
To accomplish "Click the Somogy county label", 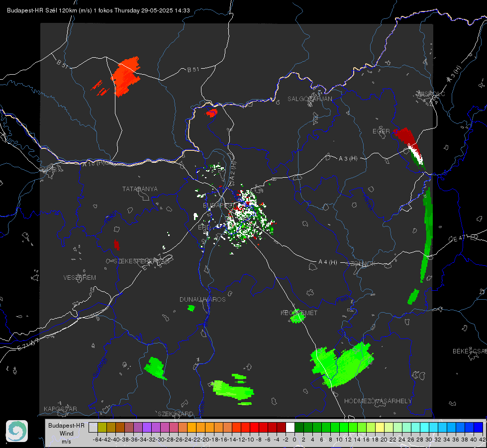I will (100, 367).
